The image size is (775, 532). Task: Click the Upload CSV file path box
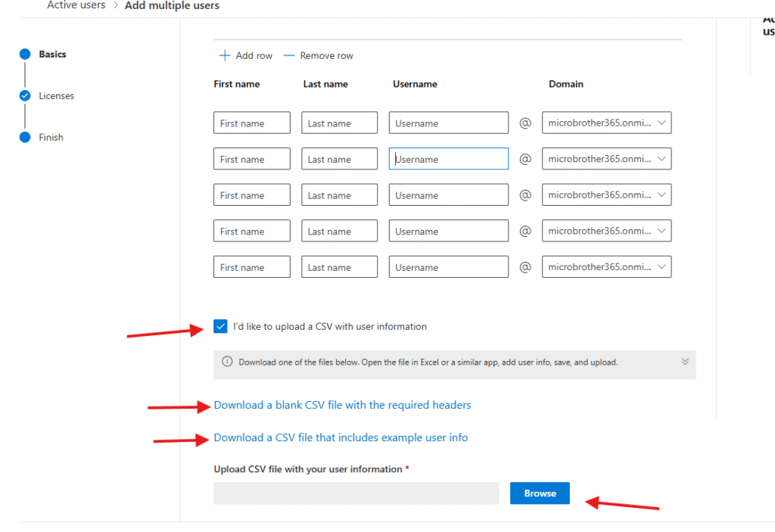[x=356, y=493]
